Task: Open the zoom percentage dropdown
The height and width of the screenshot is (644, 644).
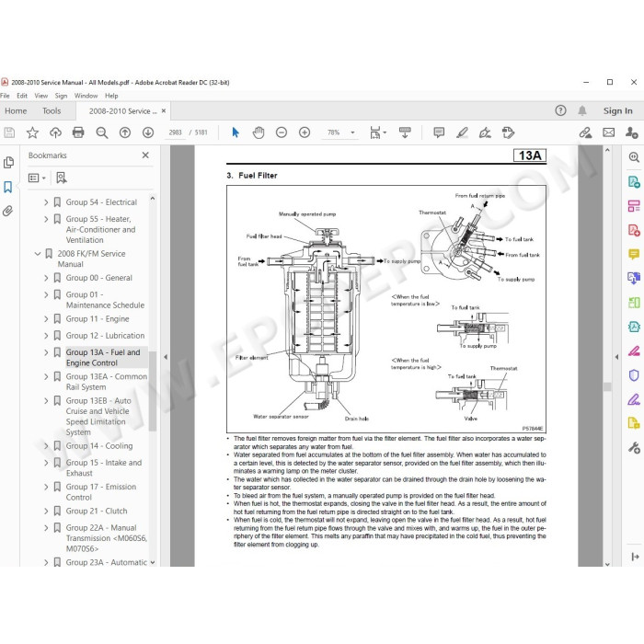Action: pyautogui.click(x=352, y=132)
